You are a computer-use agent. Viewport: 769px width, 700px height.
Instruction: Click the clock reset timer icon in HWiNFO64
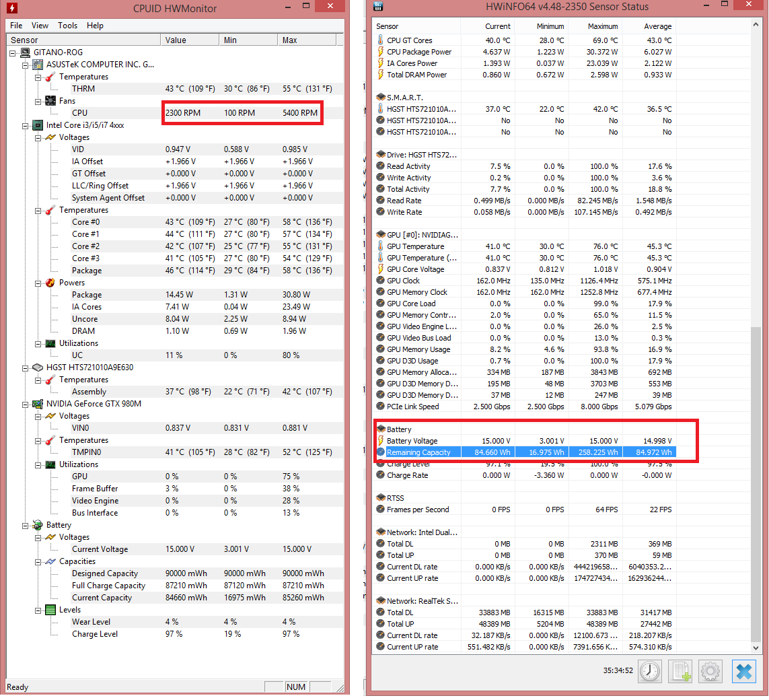pos(651,672)
